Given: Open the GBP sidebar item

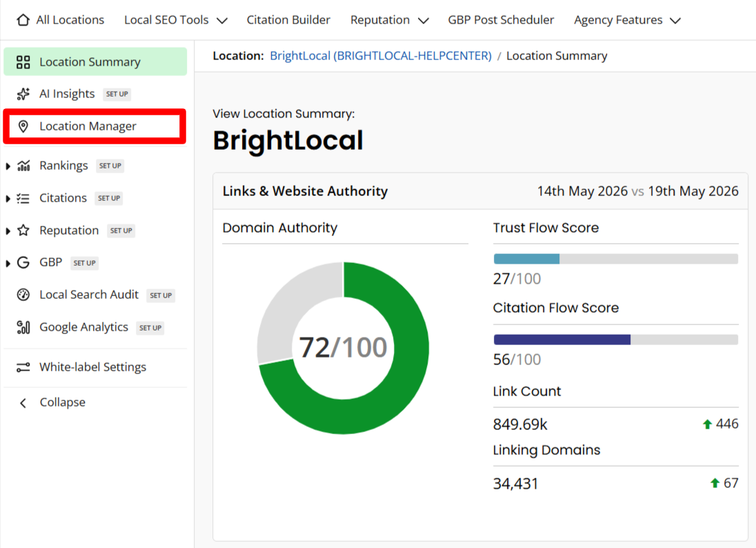Looking at the screenshot, I should tap(50, 262).
